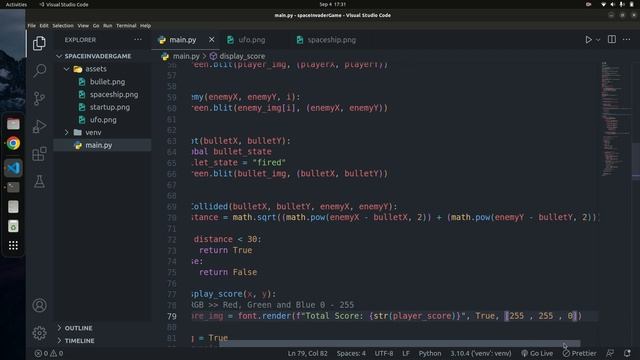Select main.py in the explorer tree
Viewport: 640px width, 360px height.
click(x=98, y=145)
